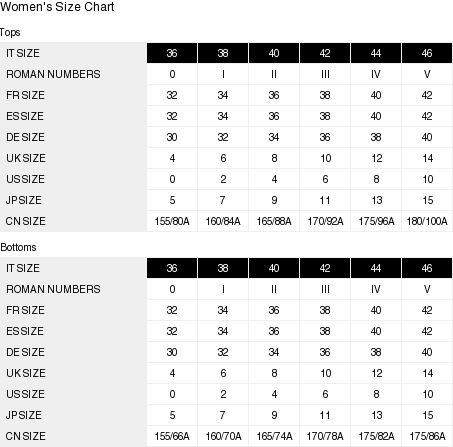Select IT size 44 header in Bottoms table
Image resolution: width=453 pixels, height=447 pixels.
coord(376,268)
